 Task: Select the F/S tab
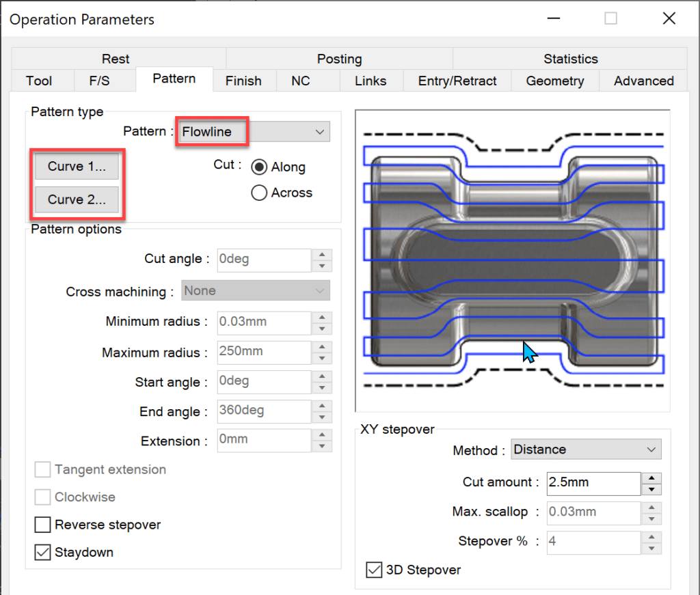[x=104, y=80]
